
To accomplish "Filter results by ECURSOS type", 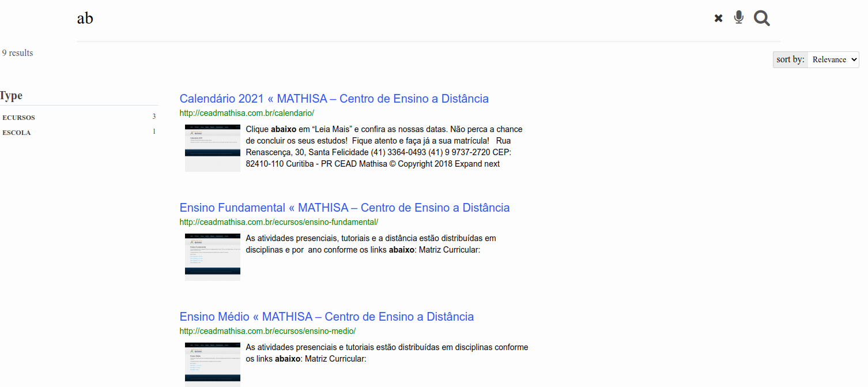I will [19, 118].
